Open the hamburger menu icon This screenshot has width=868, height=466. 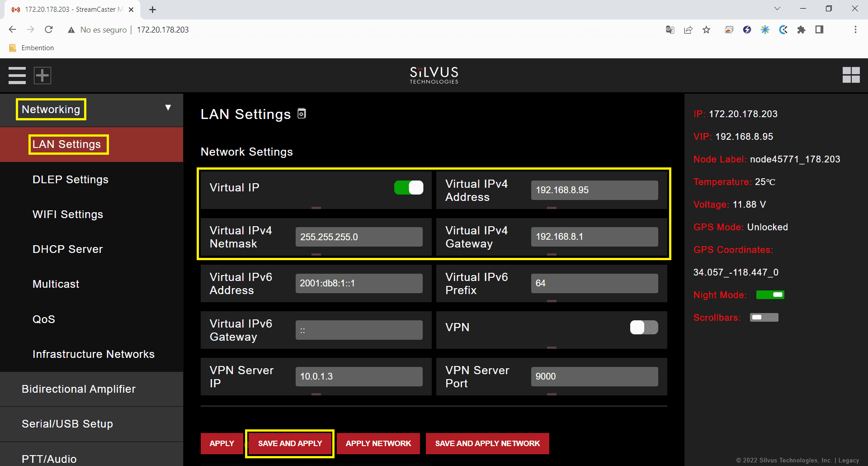click(x=17, y=76)
